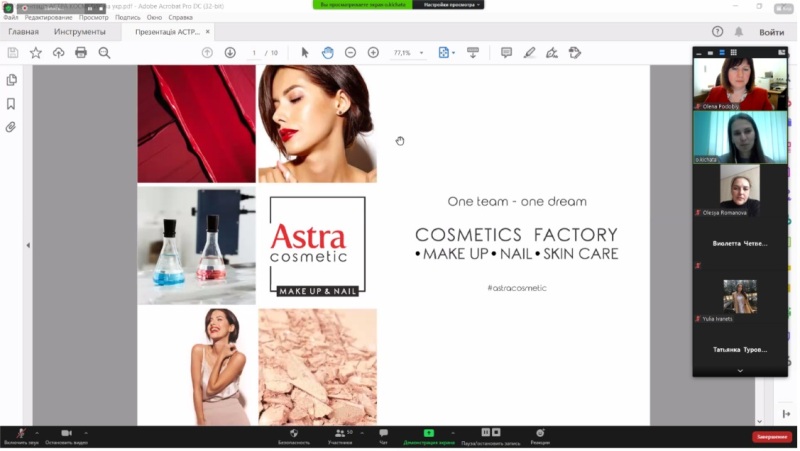Screen dimensions: 800x451
Task: Select Olesya Romanova video thumbnail
Action: click(740, 190)
